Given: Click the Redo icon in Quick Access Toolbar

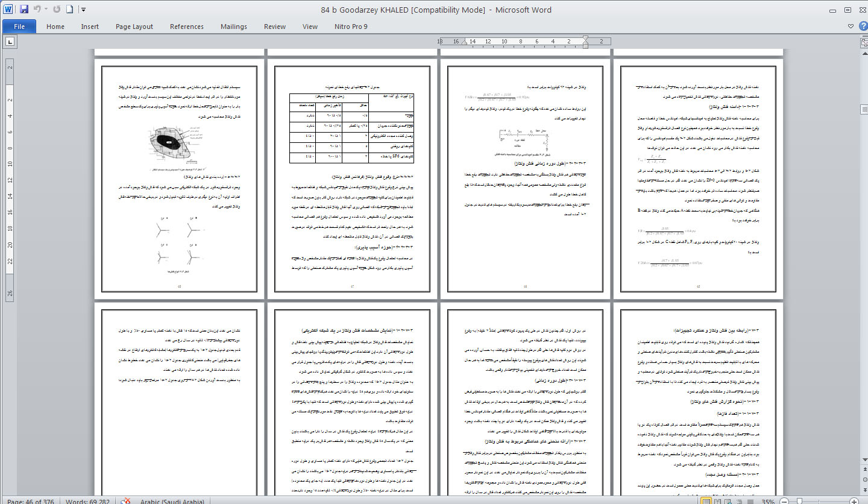Looking at the screenshot, I should 57,10.
